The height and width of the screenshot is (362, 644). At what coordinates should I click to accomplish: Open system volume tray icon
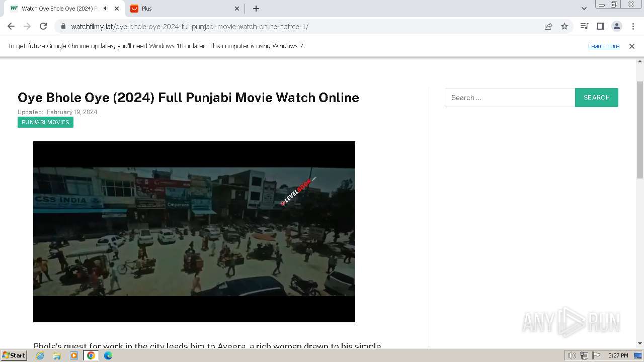(x=572, y=355)
